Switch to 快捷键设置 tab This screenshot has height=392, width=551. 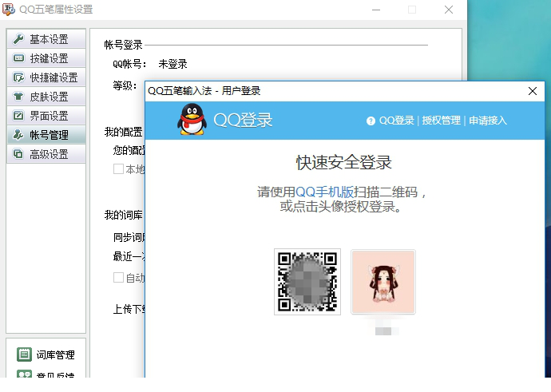click(x=46, y=77)
